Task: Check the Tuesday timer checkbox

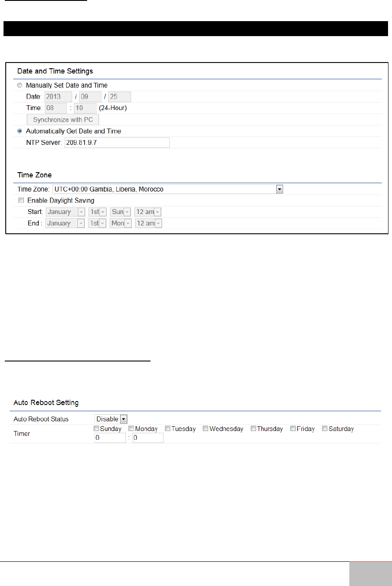Action: [x=168, y=428]
